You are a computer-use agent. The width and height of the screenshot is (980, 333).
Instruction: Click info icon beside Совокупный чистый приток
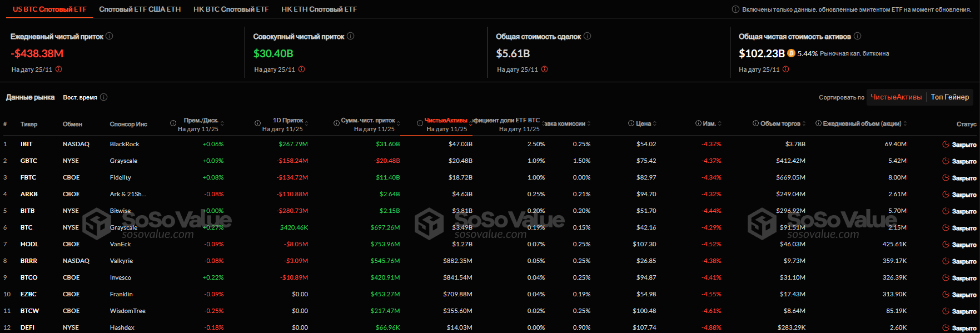click(351, 36)
